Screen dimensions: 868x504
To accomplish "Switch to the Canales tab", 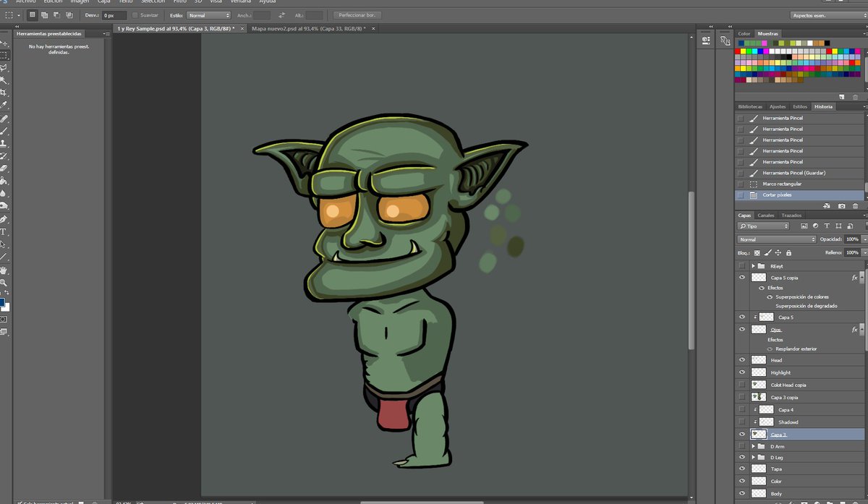I will pyautogui.click(x=766, y=215).
